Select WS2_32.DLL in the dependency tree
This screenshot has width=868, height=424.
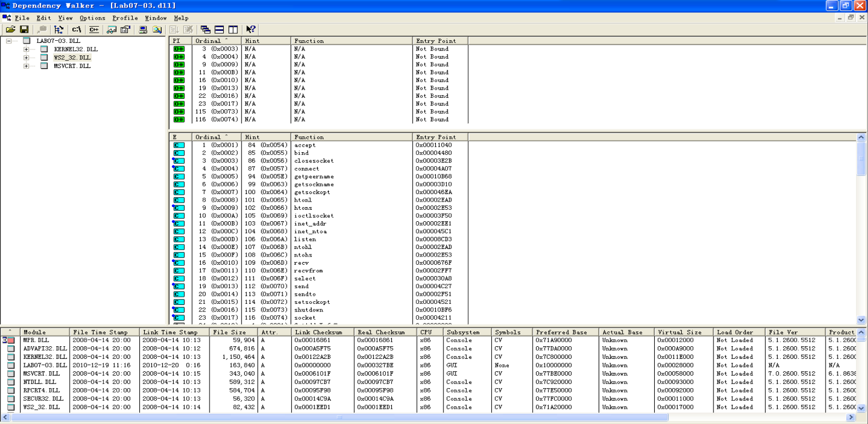coord(72,58)
